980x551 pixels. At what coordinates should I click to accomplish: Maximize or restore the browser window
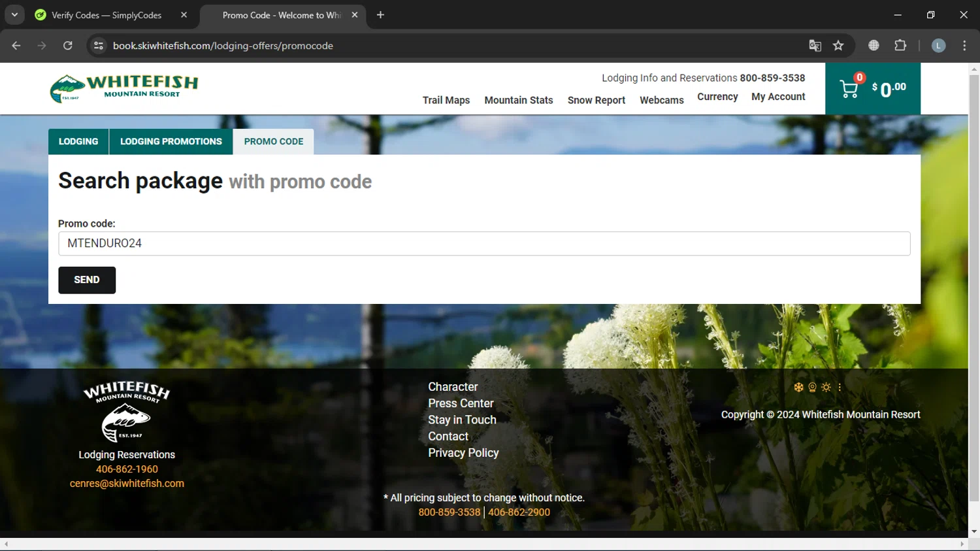click(x=930, y=15)
